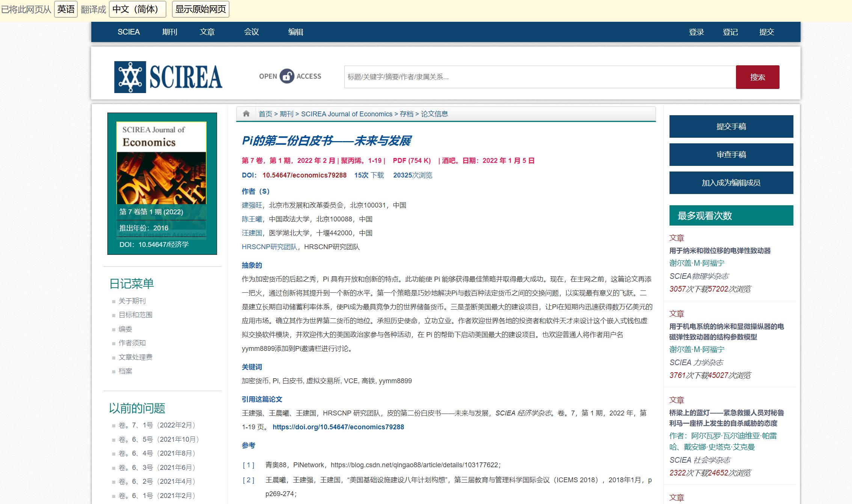Image resolution: width=852 pixels, height=504 pixels.
Task: Open article 用于纳米和微位移的电弹性致动器
Action: click(720, 251)
